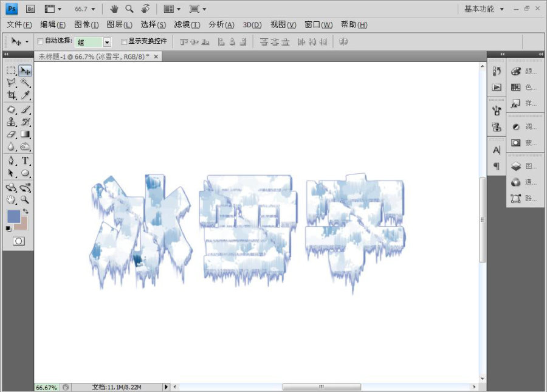Viewport: 547px width, 392px height.
Task: Open the View Extras dropdown
Action: pyautogui.click(x=53, y=9)
